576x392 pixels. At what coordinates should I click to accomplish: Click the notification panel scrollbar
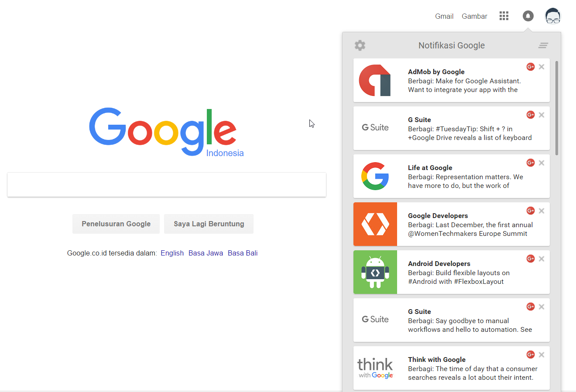point(557,108)
